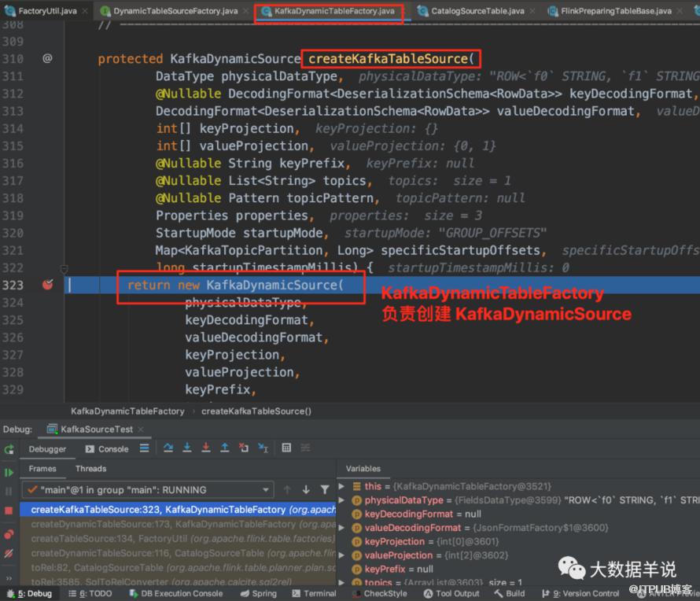The height and width of the screenshot is (601, 700).
Task: Expand more debug sidebar actions
Action: coord(9,577)
